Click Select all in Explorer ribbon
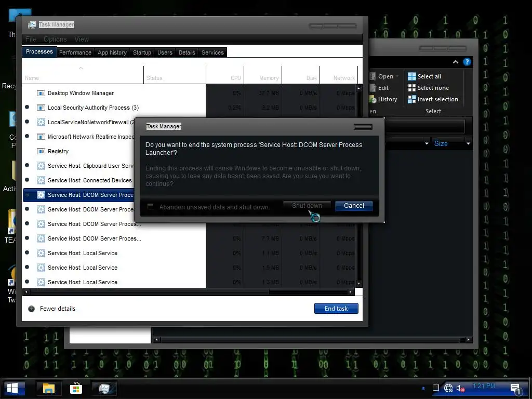The image size is (532, 399). pyautogui.click(x=424, y=76)
